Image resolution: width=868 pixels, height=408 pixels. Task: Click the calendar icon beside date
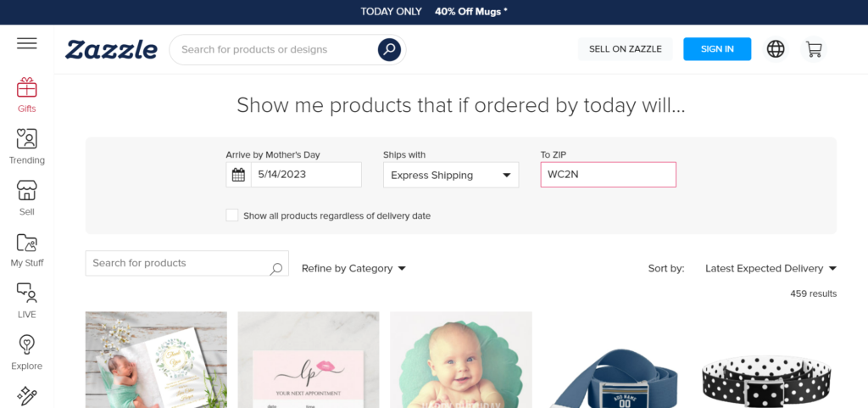tap(238, 175)
